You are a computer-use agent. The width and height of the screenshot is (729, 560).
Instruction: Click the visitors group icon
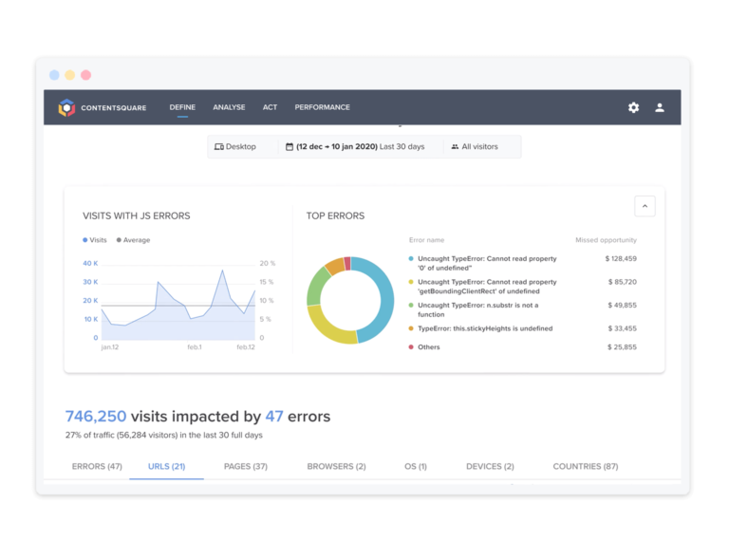point(455,147)
